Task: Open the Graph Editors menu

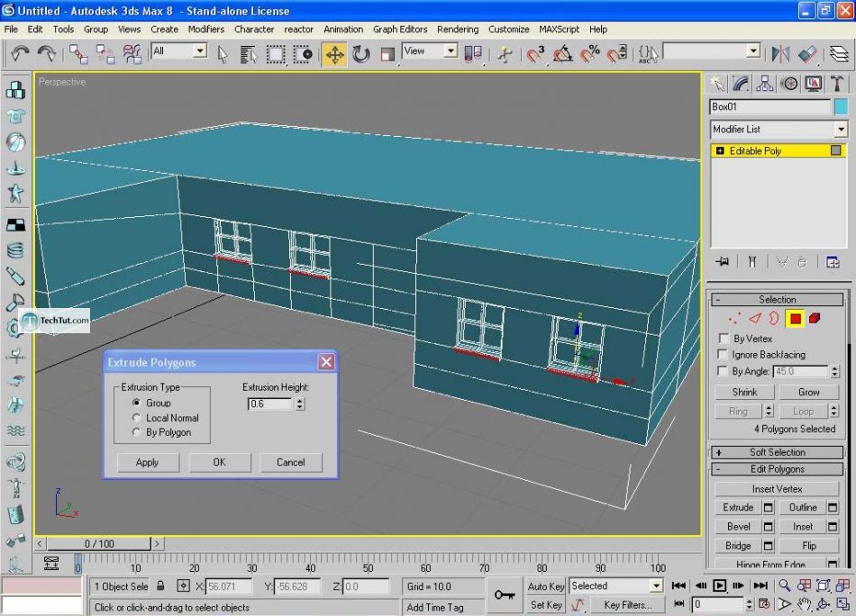Action: (400, 30)
